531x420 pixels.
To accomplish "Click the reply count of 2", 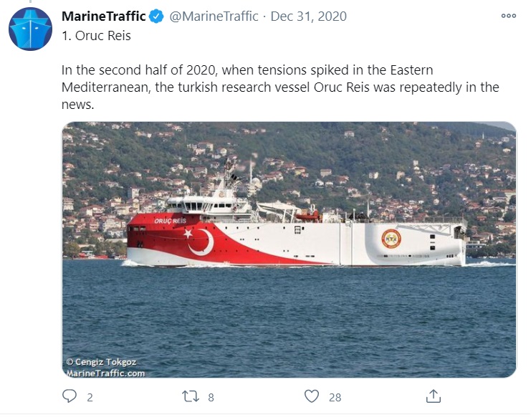I will click(x=90, y=396).
